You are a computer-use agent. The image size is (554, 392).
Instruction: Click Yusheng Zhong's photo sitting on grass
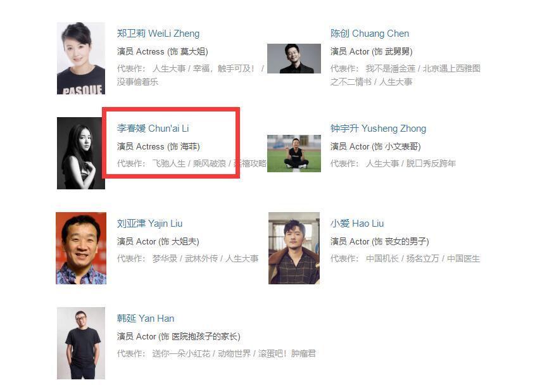coord(294,153)
